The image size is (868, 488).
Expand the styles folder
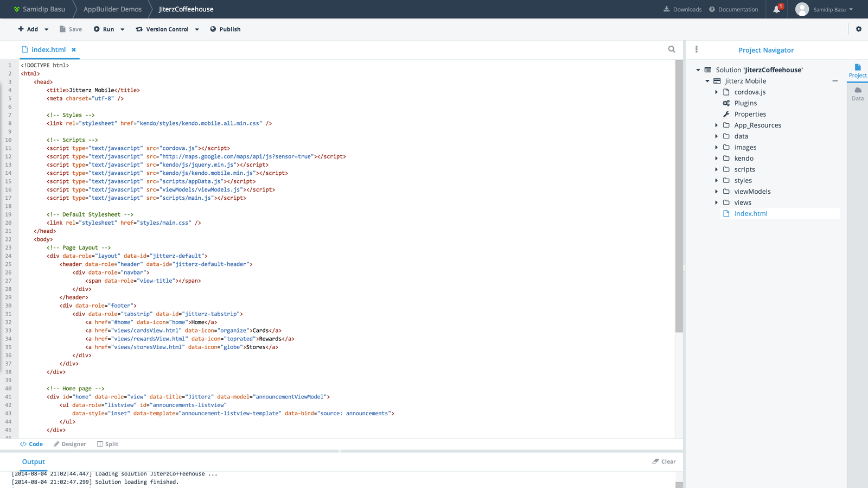click(716, 180)
